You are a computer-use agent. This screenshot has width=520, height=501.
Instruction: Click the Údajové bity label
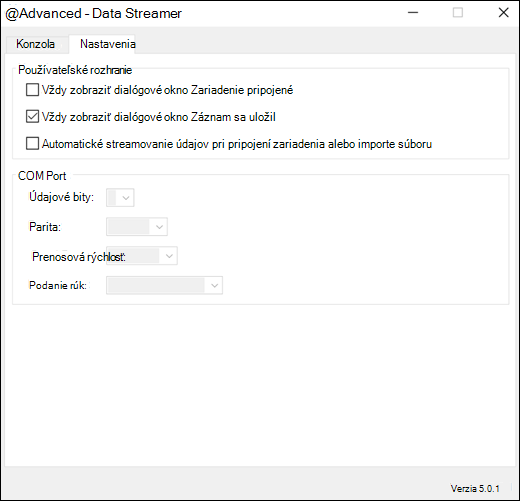click(x=61, y=197)
